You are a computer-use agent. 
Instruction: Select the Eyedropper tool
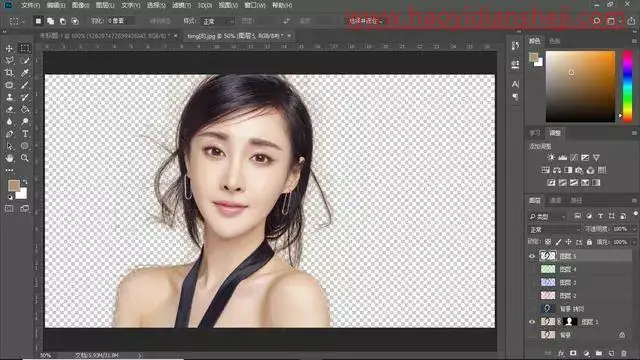(25, 73)
